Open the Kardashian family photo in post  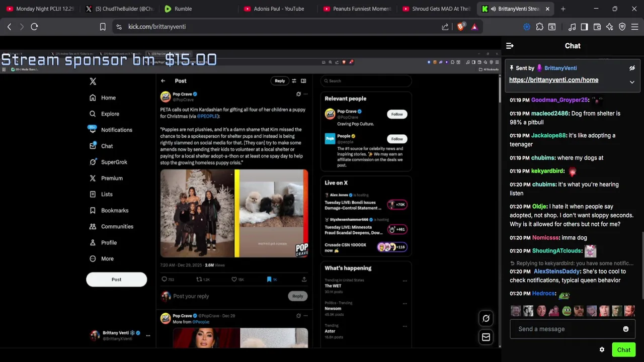[x=197, y=213]
